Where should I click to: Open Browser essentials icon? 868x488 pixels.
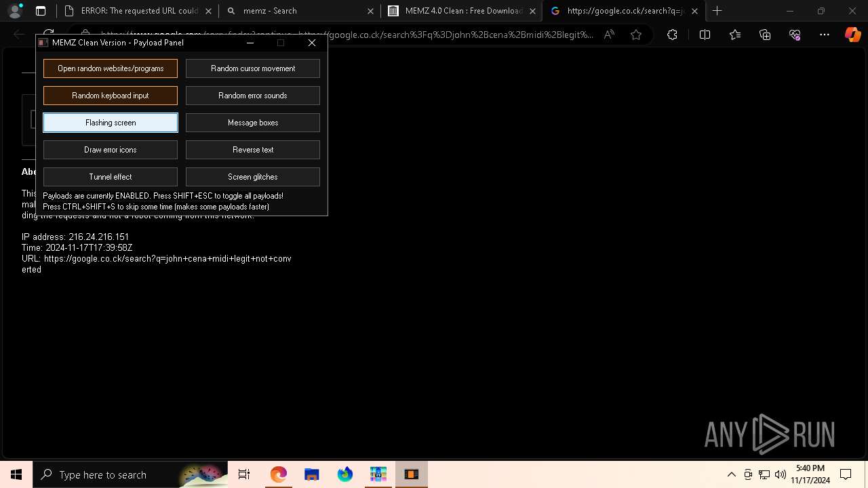point(795,35)
